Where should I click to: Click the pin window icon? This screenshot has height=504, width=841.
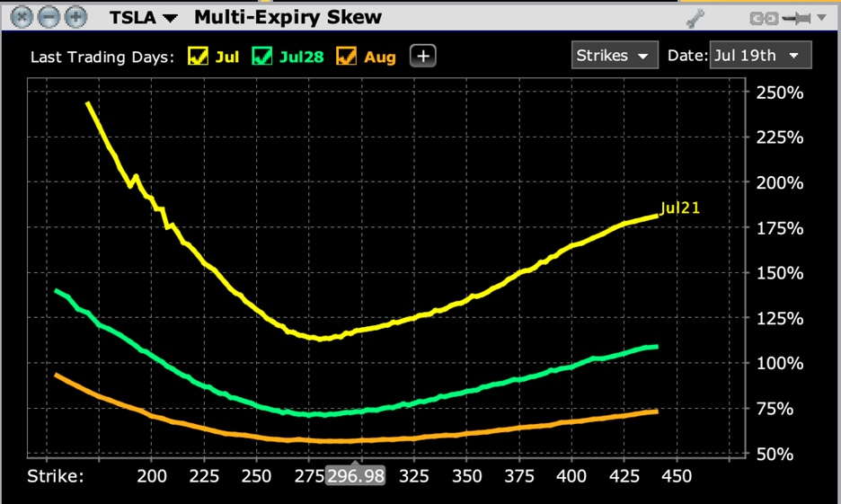tap(797, 19)
